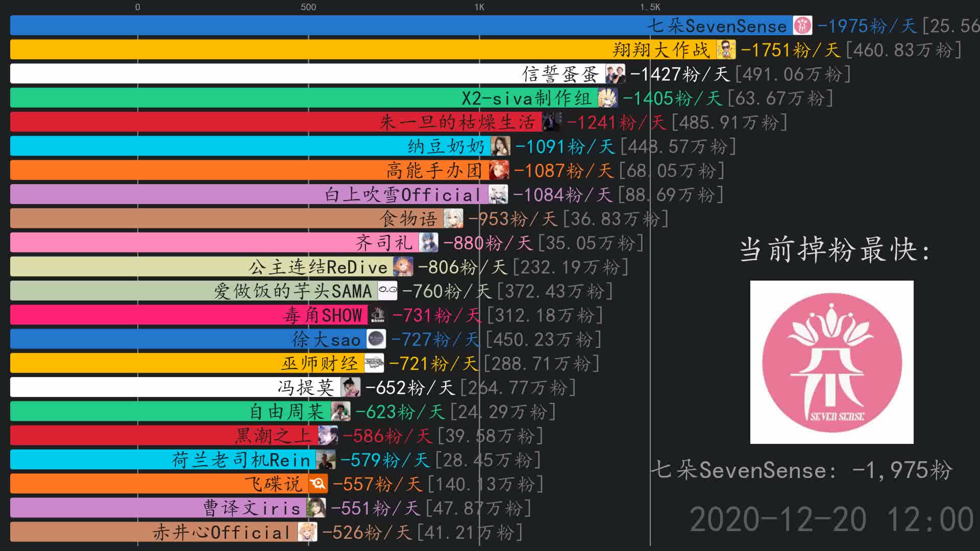This screenshot has height=551, width=980.
Task: Click the 曹译文iris avatar icon
Action: [316, 508]
